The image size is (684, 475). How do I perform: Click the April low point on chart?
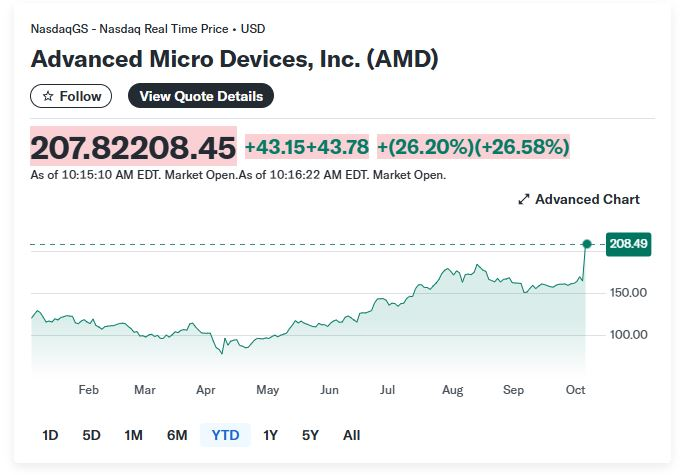tap(222, 353)
